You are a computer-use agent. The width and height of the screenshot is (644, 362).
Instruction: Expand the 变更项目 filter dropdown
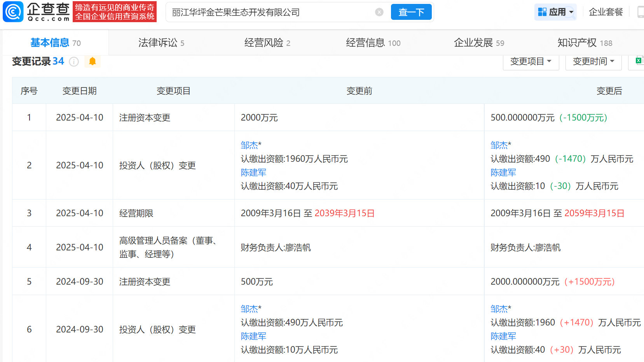click(x=531, y=61)
